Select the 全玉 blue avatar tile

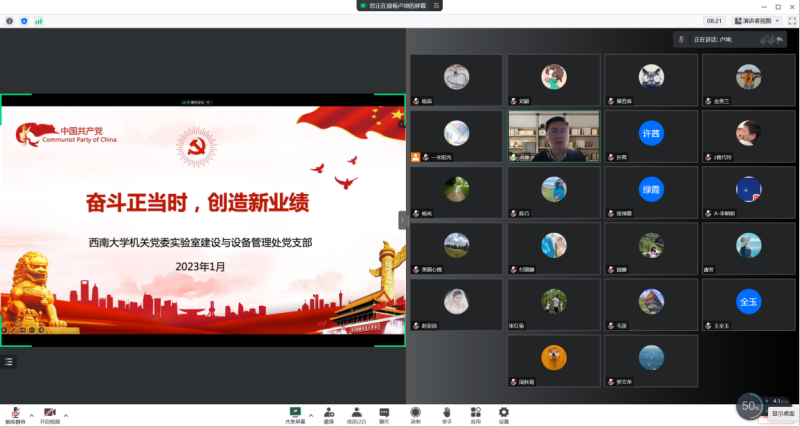click(x=748, y=305)
